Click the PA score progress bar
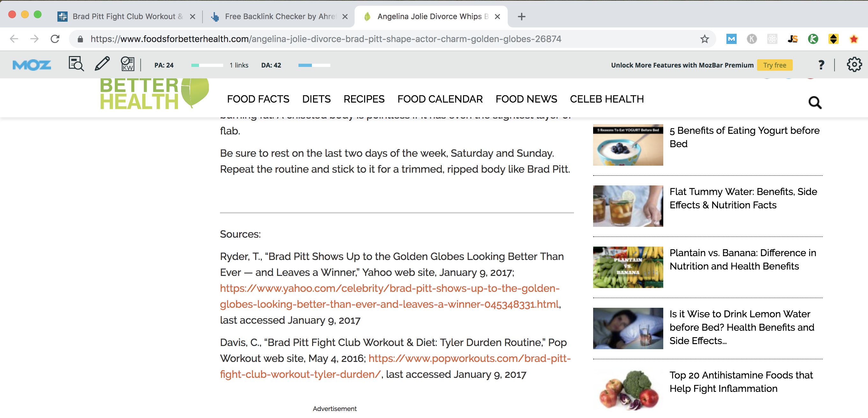The width and height of the screenshot is (868, 418). [207, 65]
